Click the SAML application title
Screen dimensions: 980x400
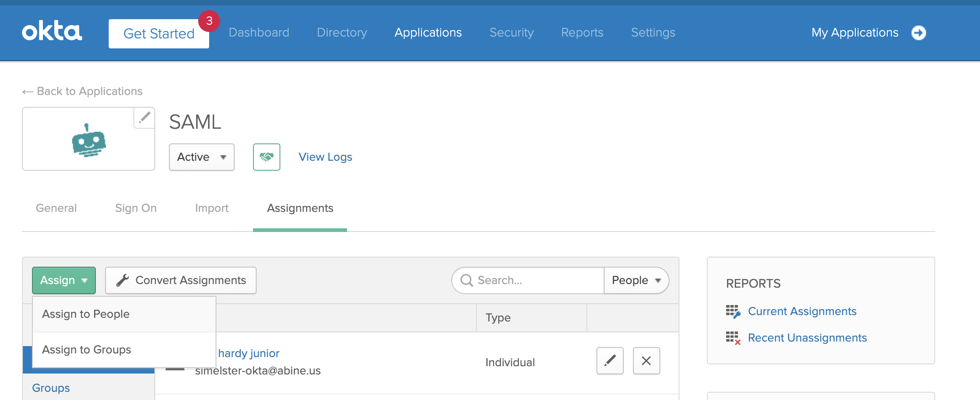pos(195,122)
